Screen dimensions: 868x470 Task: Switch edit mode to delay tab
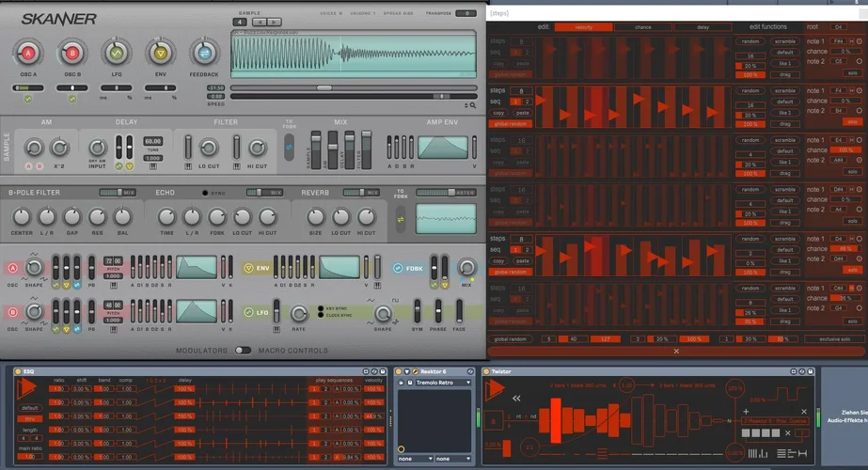coord(703,27)
